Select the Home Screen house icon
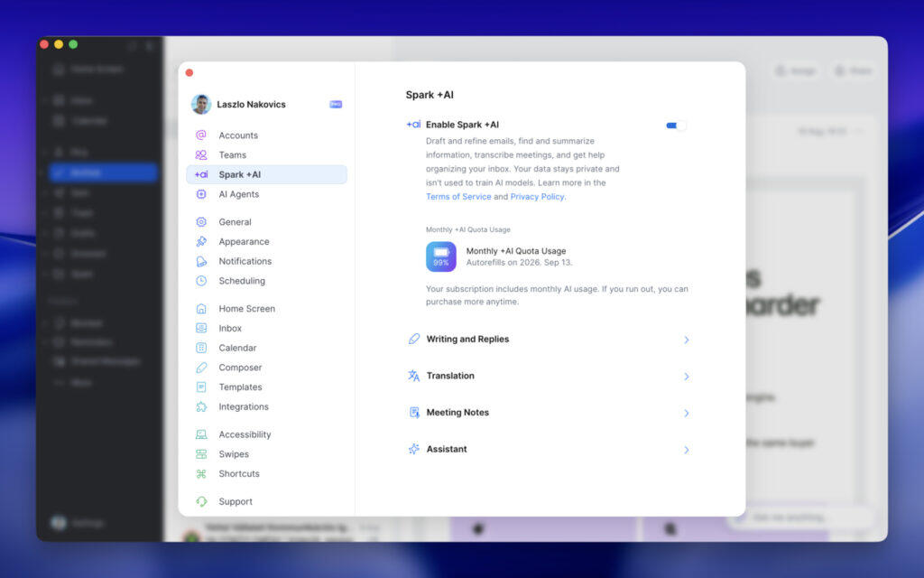The height and width of the screenshot is (578, 924). [x=201, y=309]
